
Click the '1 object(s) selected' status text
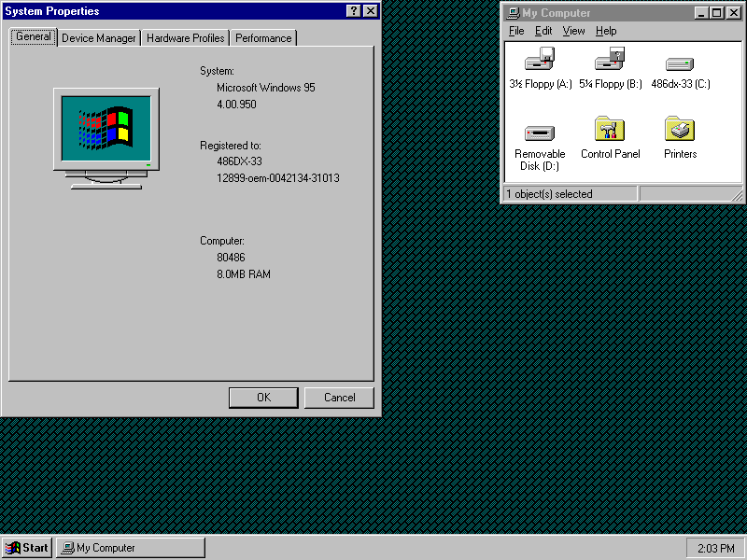point(549,194)
